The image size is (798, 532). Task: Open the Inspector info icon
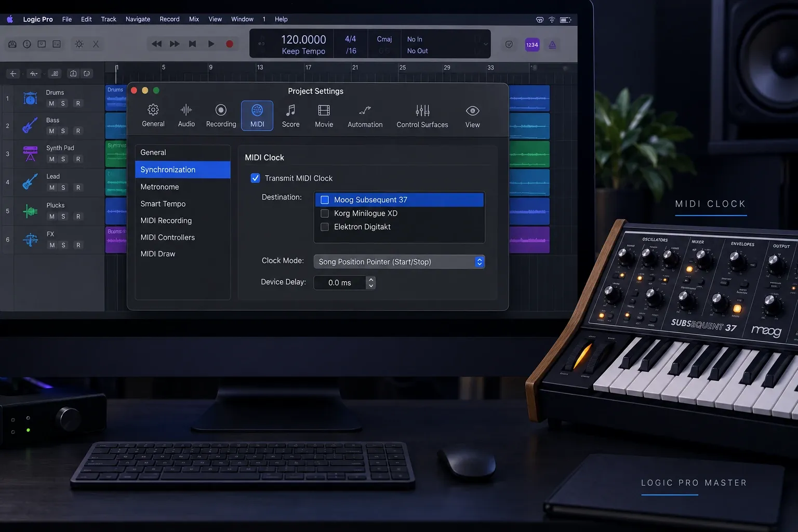tap(27, 44)
